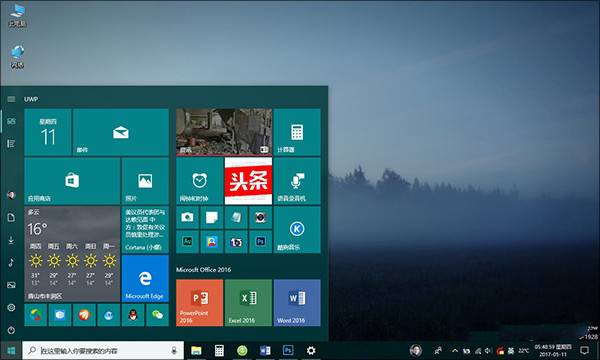The width and height of the screenshot is (600, 360).
Task: Launch the Voice Recorder tile
Action: [297, 181]
